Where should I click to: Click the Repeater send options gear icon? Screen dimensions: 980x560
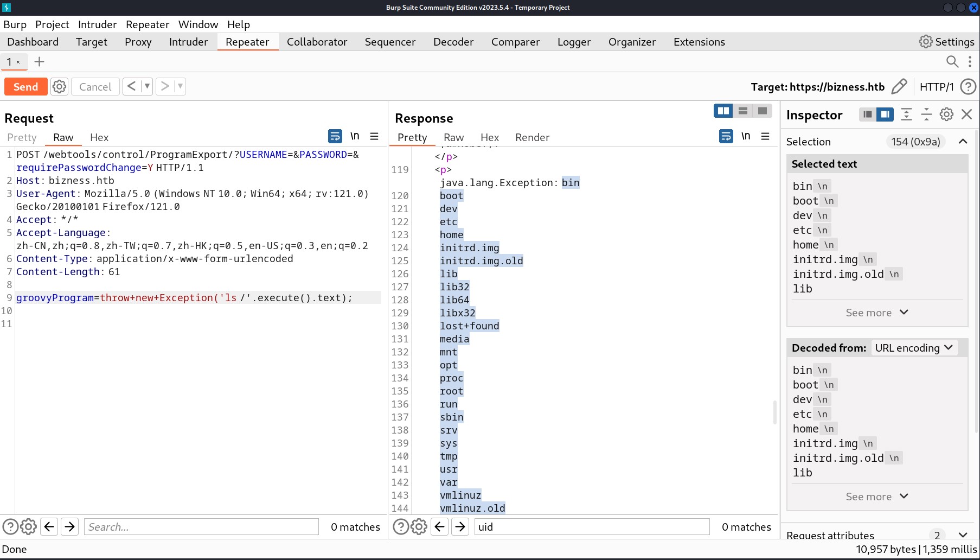point(59,87)
